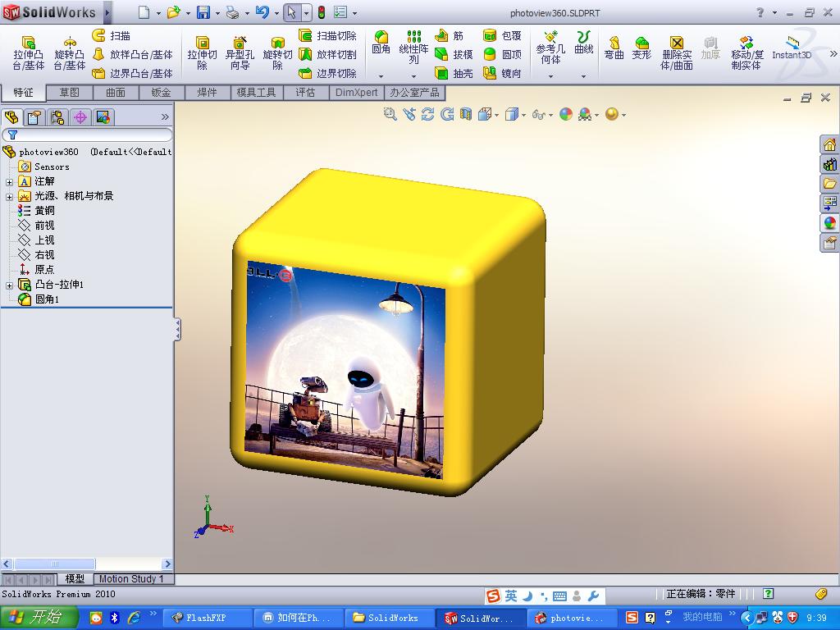
Task: Expand the 注解 annotations node
Action: 9,182
